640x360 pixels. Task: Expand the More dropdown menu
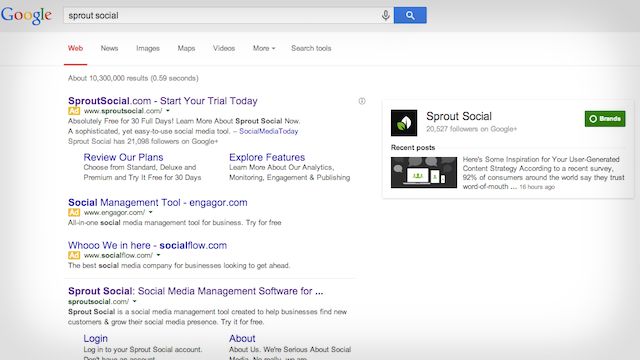point(264,48)
